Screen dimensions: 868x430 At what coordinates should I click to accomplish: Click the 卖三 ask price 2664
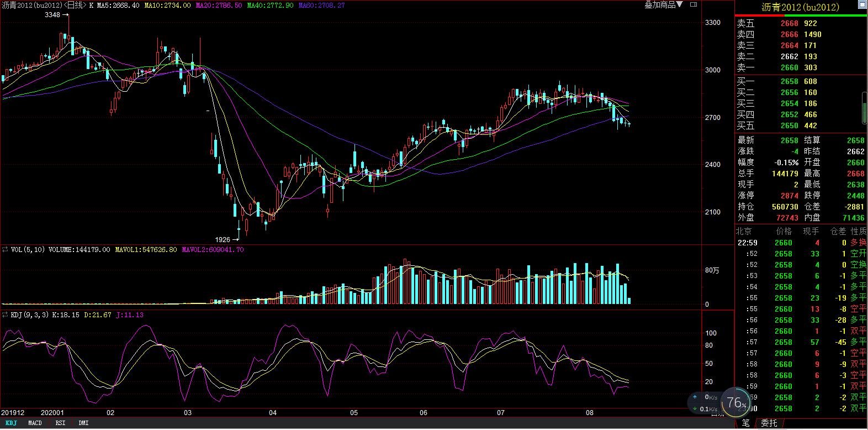[790, 45]
